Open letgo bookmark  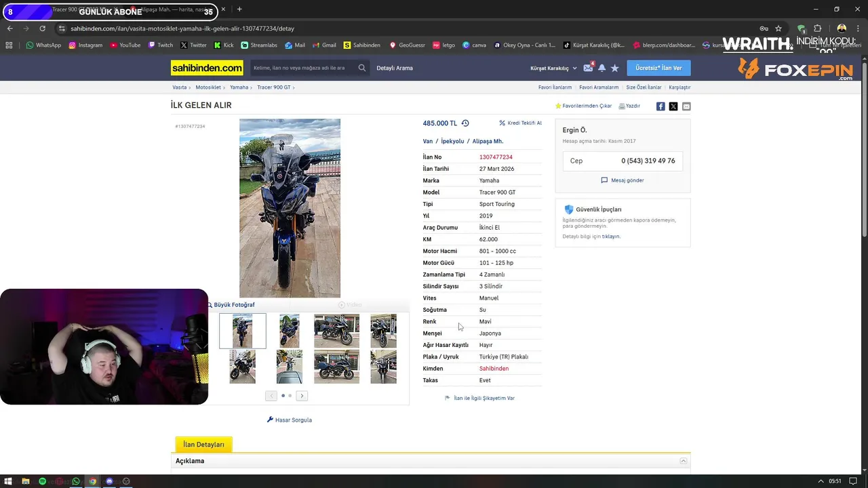pyautogui.click(x=443, y=45)
